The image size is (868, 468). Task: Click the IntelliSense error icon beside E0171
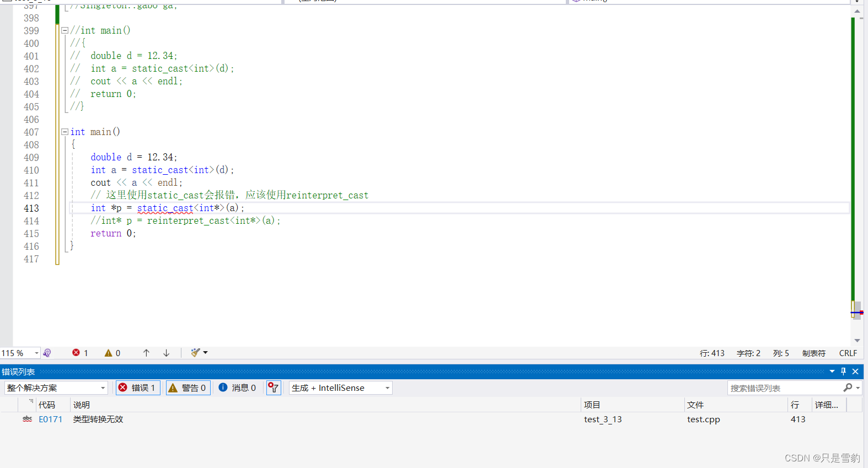pyautogui.click(x=27, y=419)
